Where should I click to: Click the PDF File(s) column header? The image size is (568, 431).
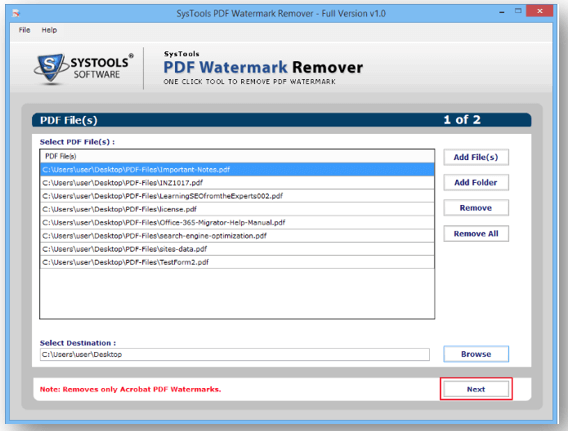pos(237,156)
